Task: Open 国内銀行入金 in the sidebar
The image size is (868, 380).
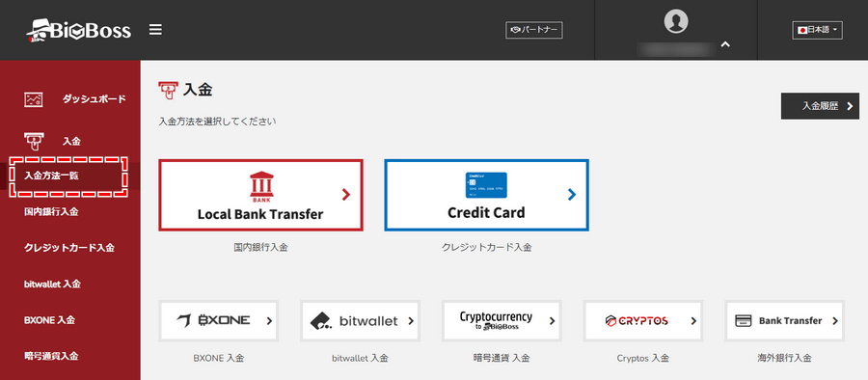Action: (51, 211)
